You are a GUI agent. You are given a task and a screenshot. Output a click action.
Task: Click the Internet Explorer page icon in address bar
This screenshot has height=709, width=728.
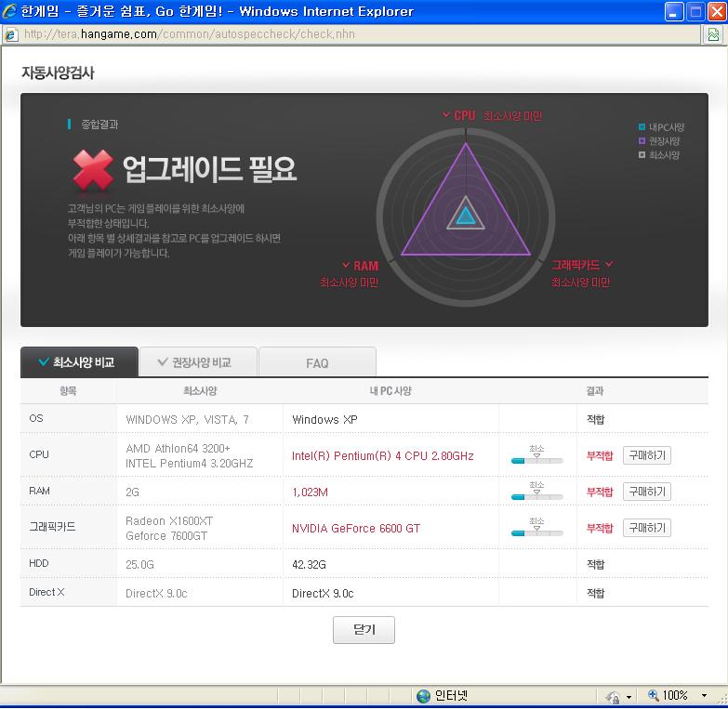(x=10, y=34)
